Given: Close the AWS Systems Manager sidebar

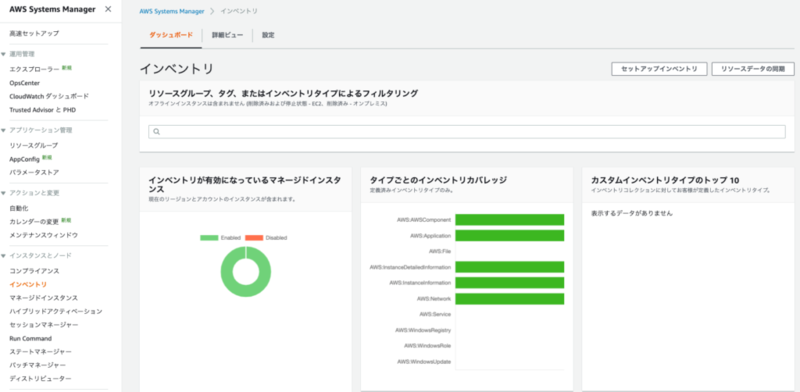Looking at the screenshot, I should point(108,9).
